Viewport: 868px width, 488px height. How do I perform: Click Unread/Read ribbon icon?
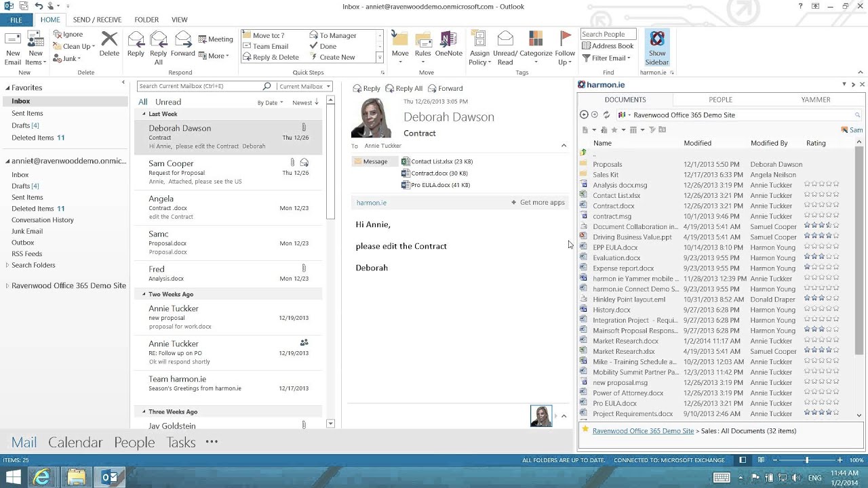(505, 49)
